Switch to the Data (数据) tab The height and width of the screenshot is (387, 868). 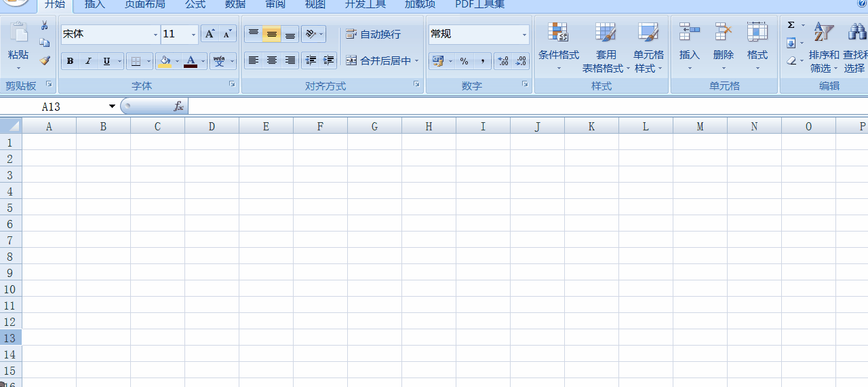[x=235, y=5]
